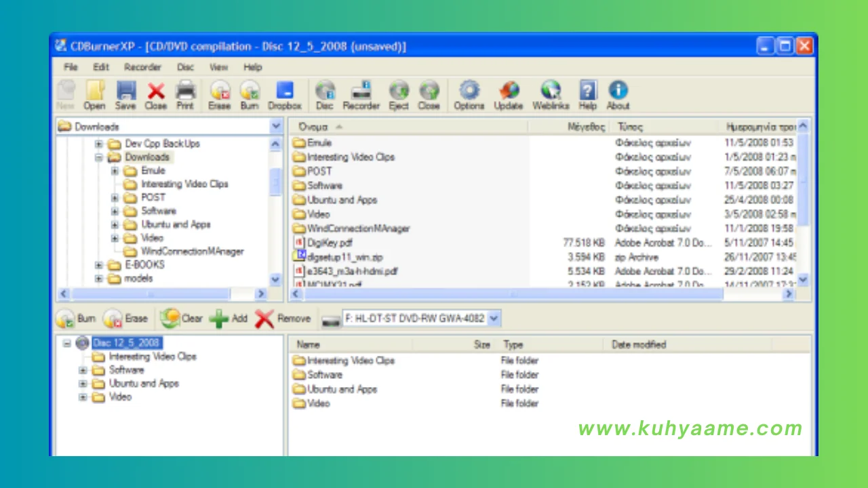Click Burn in the compilation toolbar
Viewport: 868px width, 488px height.
coord(76,319)
